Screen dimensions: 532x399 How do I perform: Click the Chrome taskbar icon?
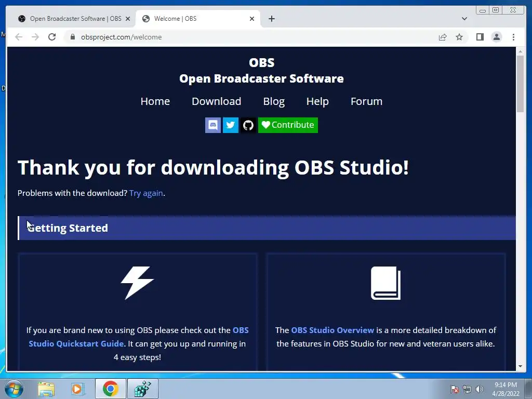[x=111, y=389]
